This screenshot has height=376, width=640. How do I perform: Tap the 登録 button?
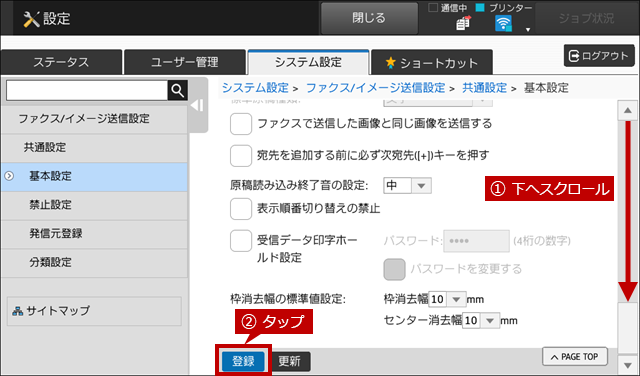click(243, 361)
